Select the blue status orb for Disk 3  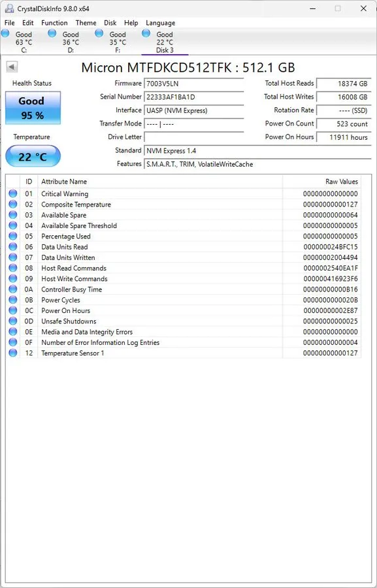(146, 33)
